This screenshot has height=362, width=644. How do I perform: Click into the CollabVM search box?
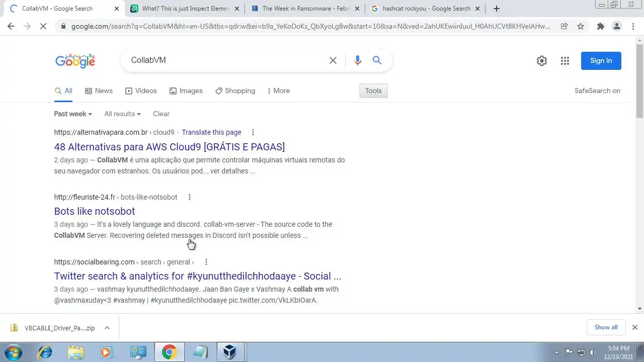click(x=226, y=60)
